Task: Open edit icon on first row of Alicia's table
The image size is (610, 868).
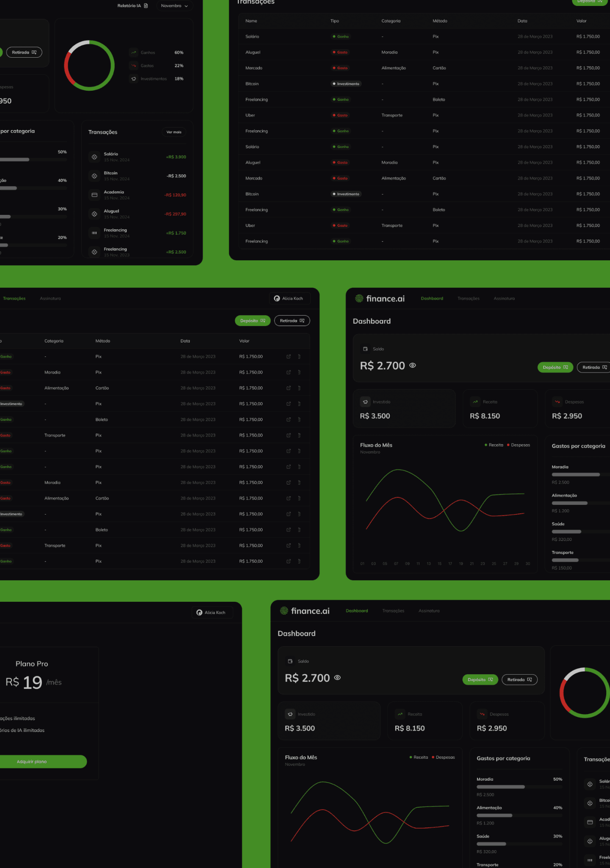Action: pos(289,356)
